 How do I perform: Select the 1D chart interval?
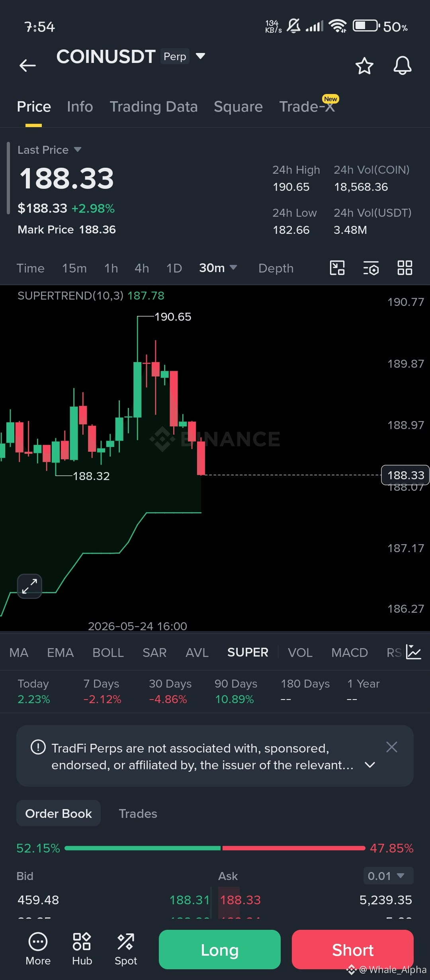[174, 268]
